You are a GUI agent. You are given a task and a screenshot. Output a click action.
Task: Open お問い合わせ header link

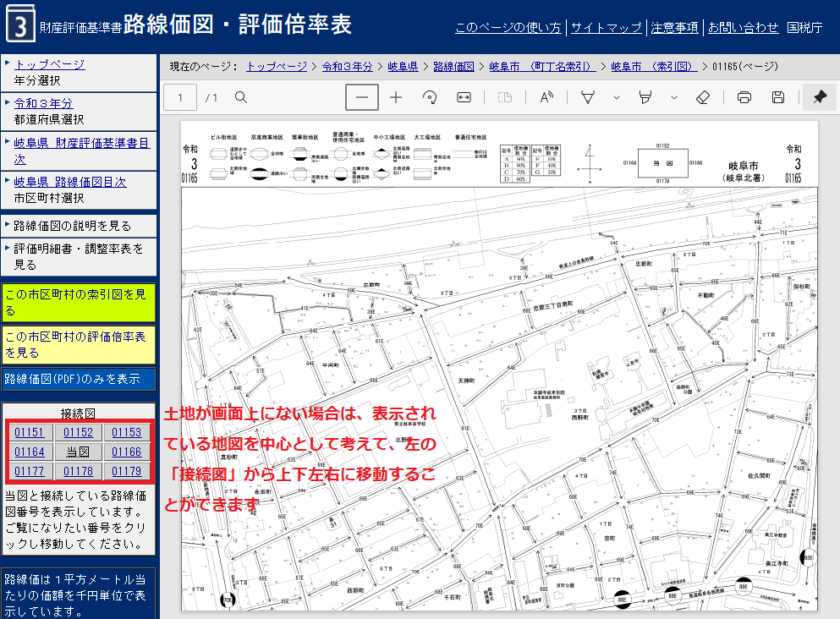point(743,27)
